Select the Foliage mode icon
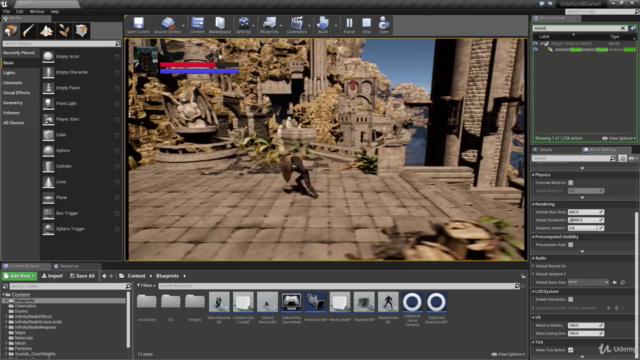The height and width of the screenshot is (360, 640). click(x=64, y=31)
